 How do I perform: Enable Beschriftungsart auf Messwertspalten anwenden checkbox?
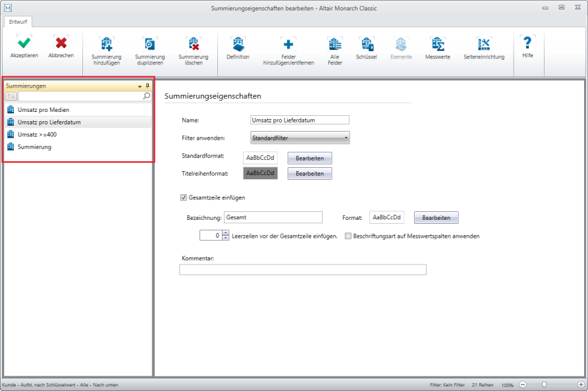coord(348,236)
